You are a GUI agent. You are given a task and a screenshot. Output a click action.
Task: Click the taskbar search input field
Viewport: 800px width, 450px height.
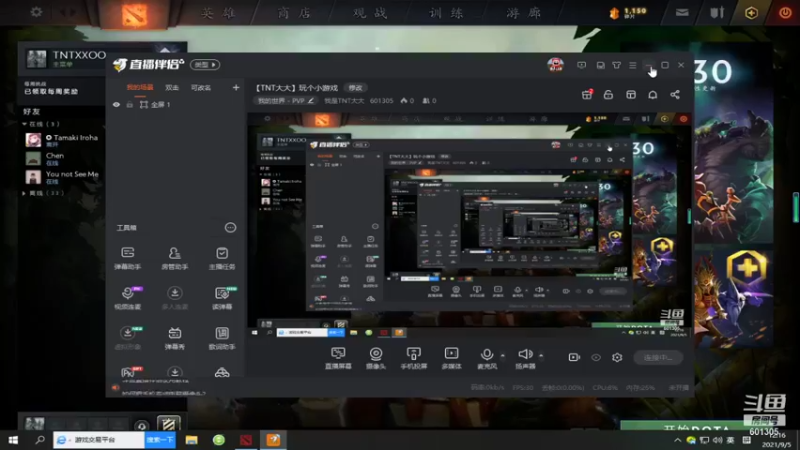[x=99, y=440]
